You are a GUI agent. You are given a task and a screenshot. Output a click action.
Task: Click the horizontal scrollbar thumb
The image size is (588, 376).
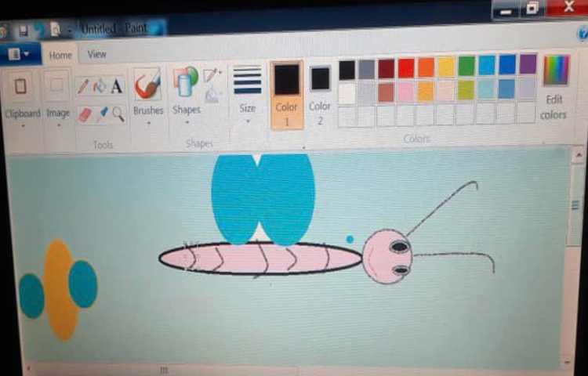point(164,370)
